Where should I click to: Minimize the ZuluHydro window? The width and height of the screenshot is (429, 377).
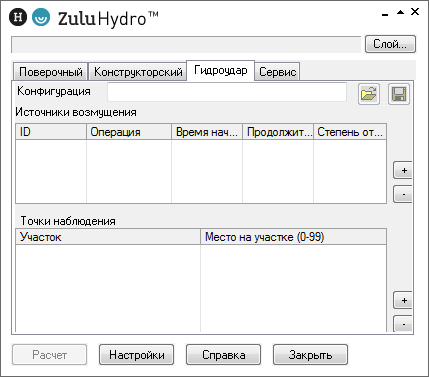click(385, 14)
